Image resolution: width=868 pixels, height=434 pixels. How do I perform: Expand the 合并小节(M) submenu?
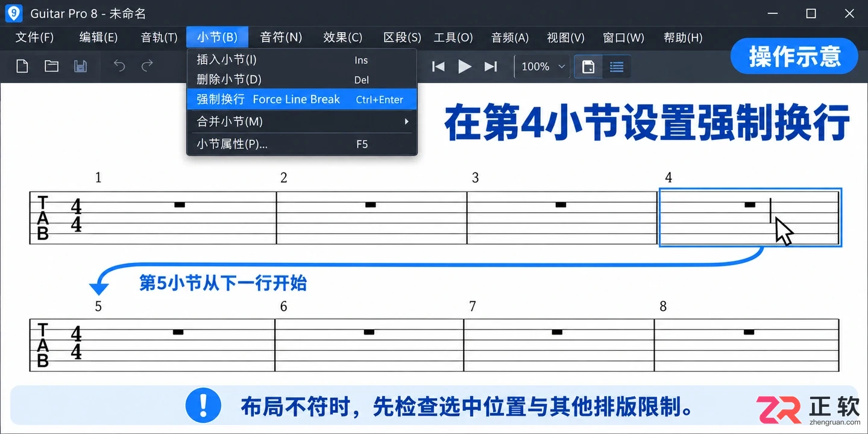click(x=302, y=122)
